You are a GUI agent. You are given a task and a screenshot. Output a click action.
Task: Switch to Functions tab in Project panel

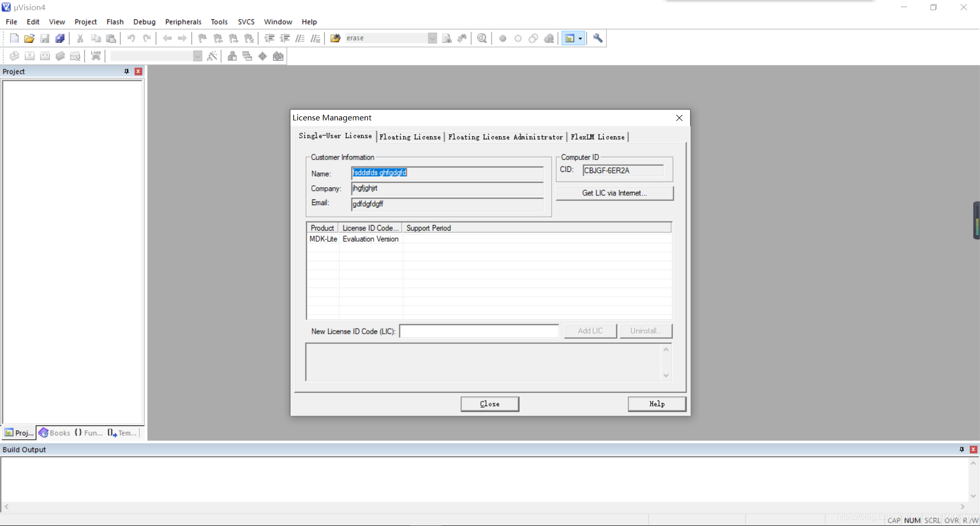pos(89,433)
